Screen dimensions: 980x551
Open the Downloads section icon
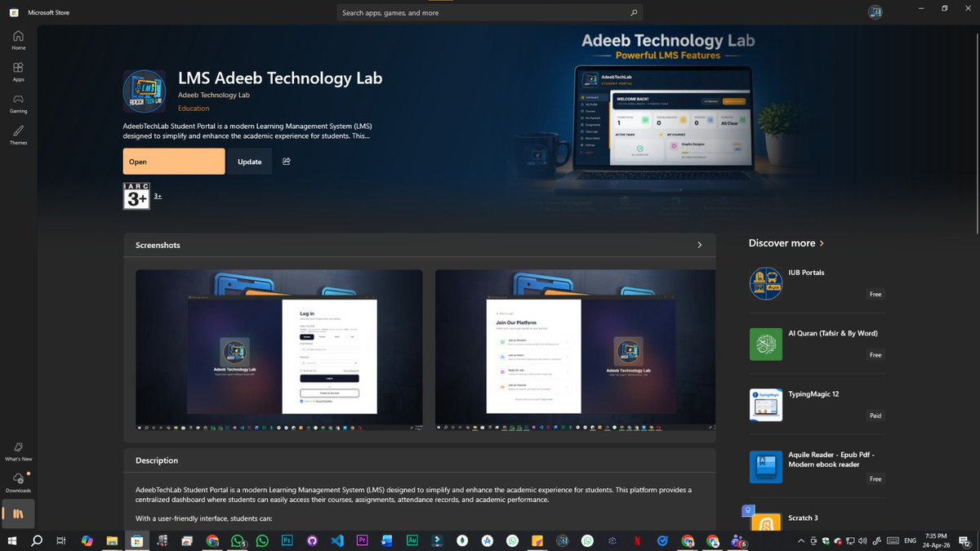(x=17, y=482)
